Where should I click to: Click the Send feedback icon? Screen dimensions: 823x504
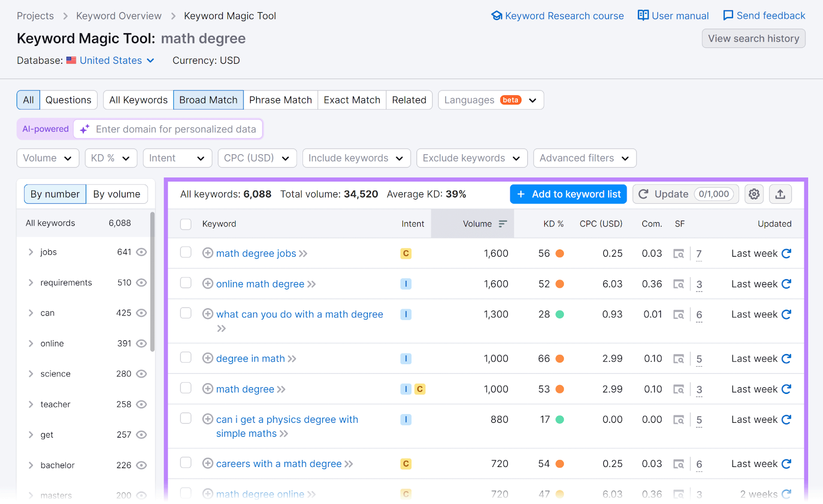click(728, 15)
